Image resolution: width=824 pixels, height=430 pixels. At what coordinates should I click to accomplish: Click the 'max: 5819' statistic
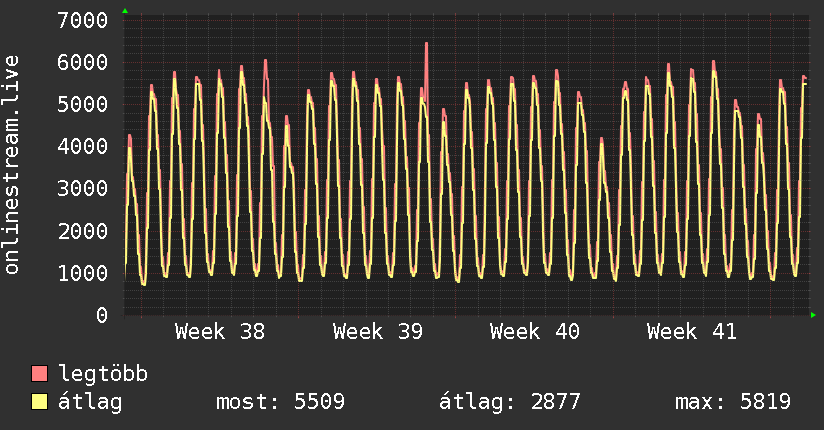(x=733, y=402)
